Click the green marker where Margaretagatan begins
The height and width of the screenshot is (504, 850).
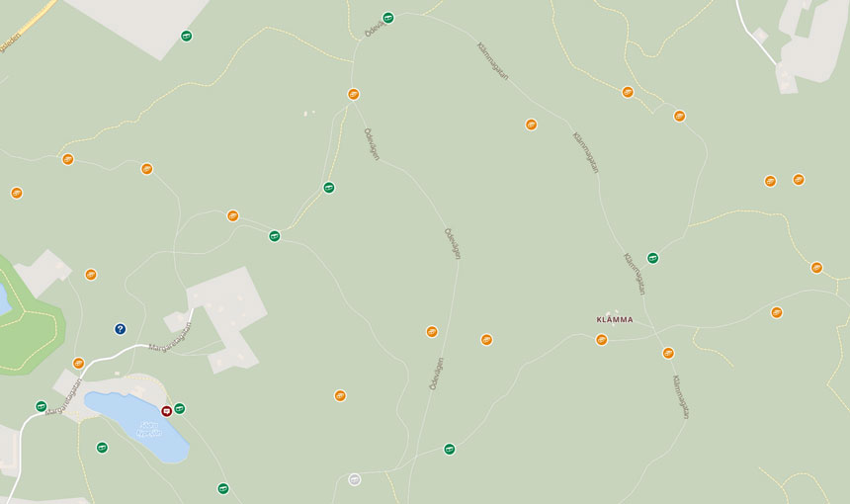(x=42, y=406)
